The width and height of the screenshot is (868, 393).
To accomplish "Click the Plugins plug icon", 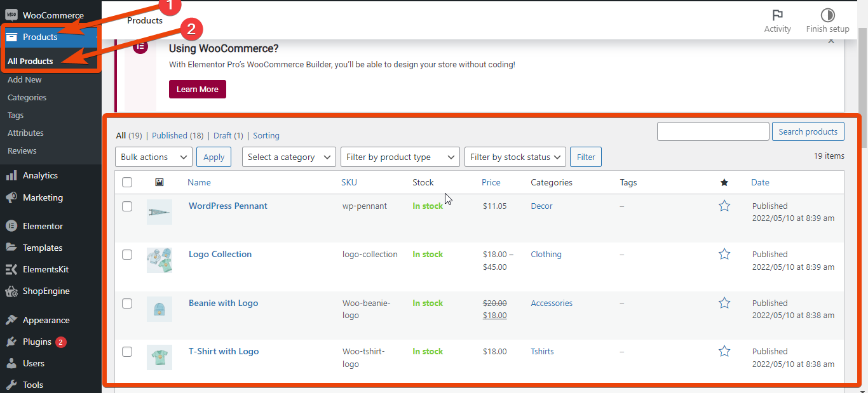I will [x=11, y=342].
